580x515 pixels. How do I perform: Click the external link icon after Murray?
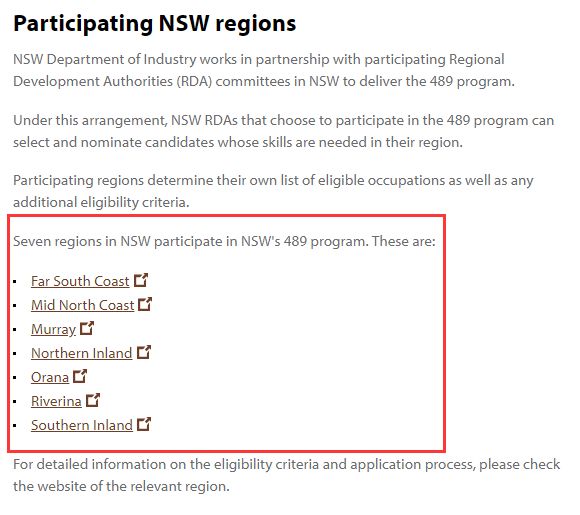(x=87, y=328)
